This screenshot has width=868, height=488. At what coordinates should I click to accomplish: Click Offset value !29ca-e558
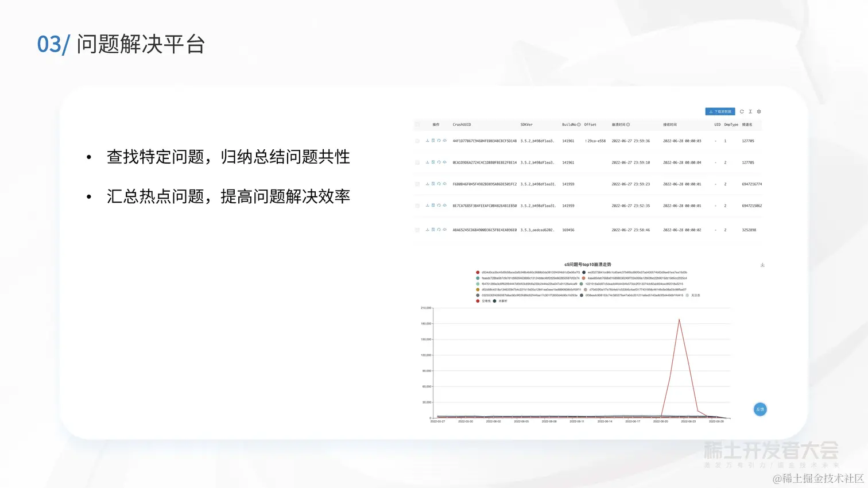pyautogui.click(x=595, y=141)
